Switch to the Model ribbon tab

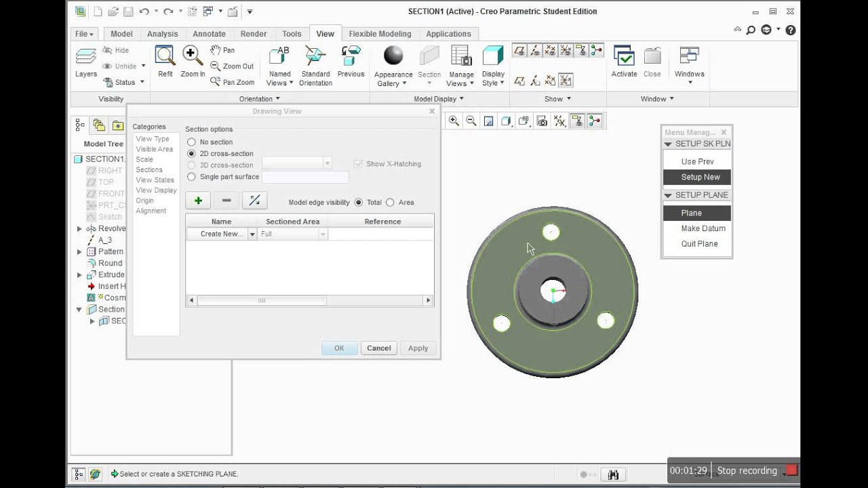[121, 34]
